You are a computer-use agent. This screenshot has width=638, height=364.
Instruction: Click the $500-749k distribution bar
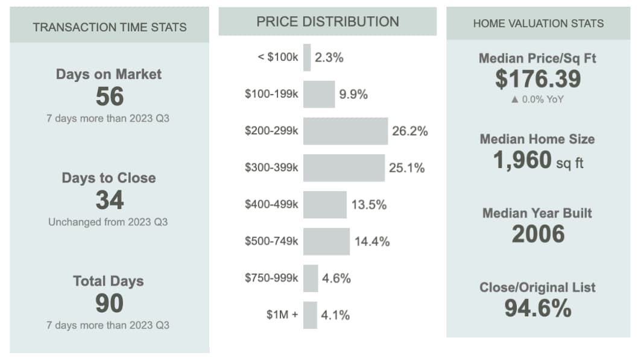tap(326, 242)
